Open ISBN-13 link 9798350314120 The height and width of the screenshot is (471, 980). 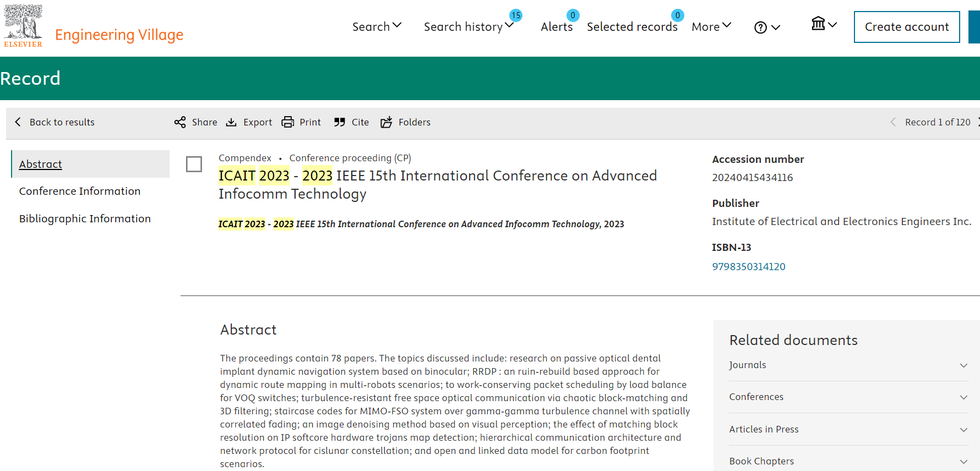click(748, 266)
